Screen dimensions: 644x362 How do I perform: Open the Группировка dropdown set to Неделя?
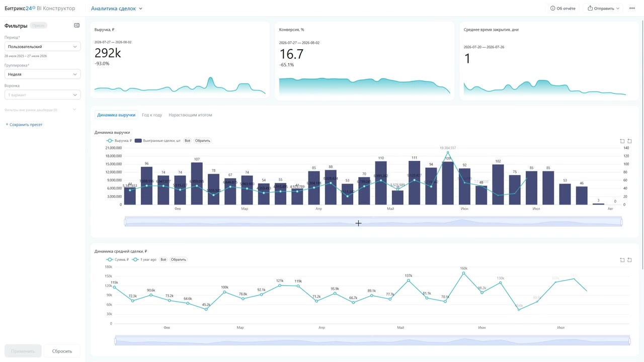42,74
